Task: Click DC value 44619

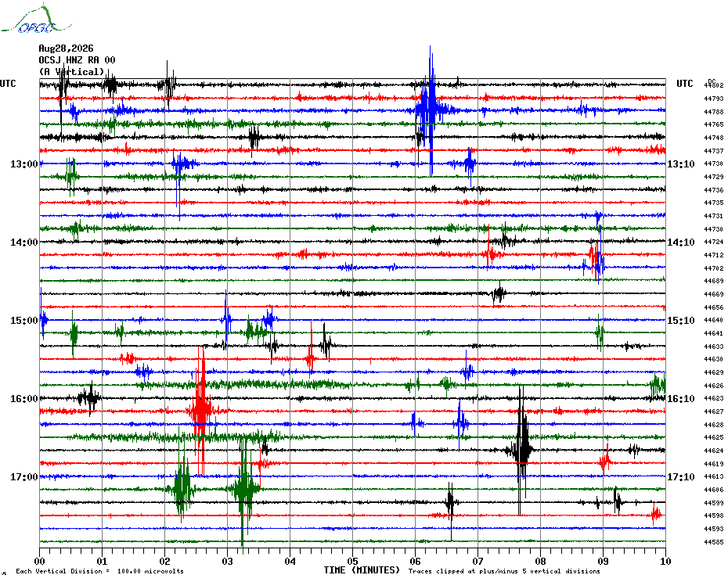Action: tap(714, 464)
